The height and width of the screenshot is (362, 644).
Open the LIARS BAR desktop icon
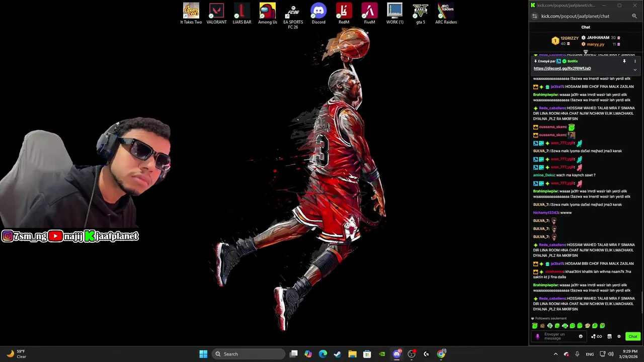point(242,14)
